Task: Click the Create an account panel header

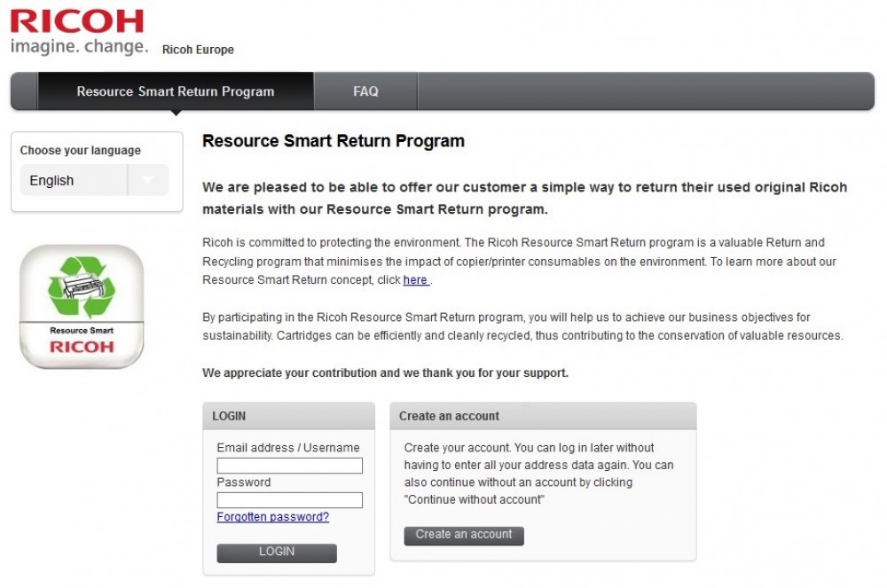Action: click(543, 416)
